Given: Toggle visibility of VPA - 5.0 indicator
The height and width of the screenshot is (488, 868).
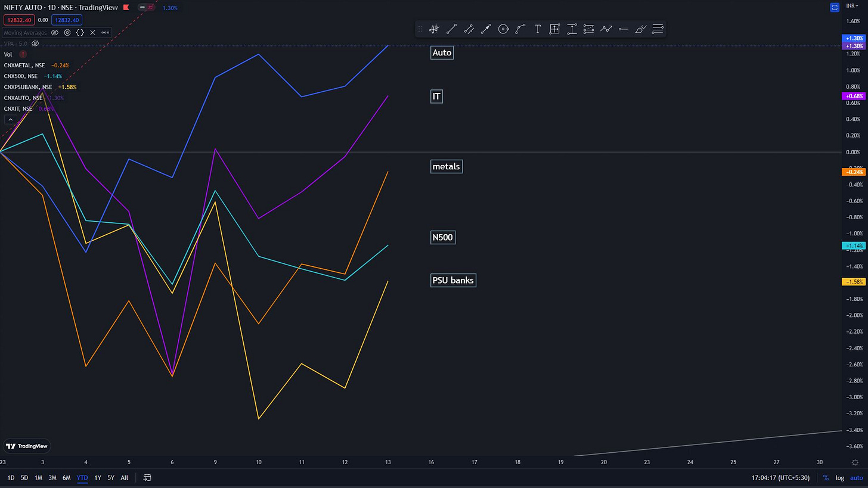Looking at the screenshot, I should (x=35, y=43).
